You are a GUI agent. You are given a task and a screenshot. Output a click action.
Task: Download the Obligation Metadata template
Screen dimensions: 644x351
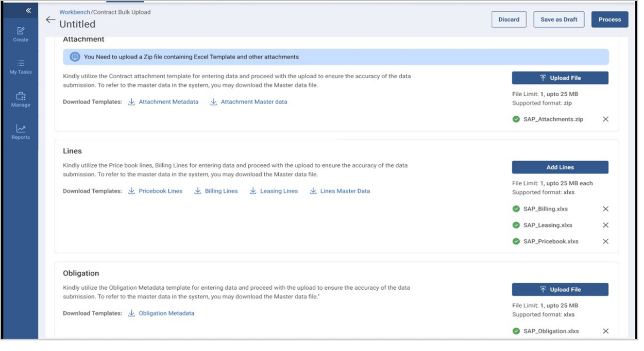point(161,313)
